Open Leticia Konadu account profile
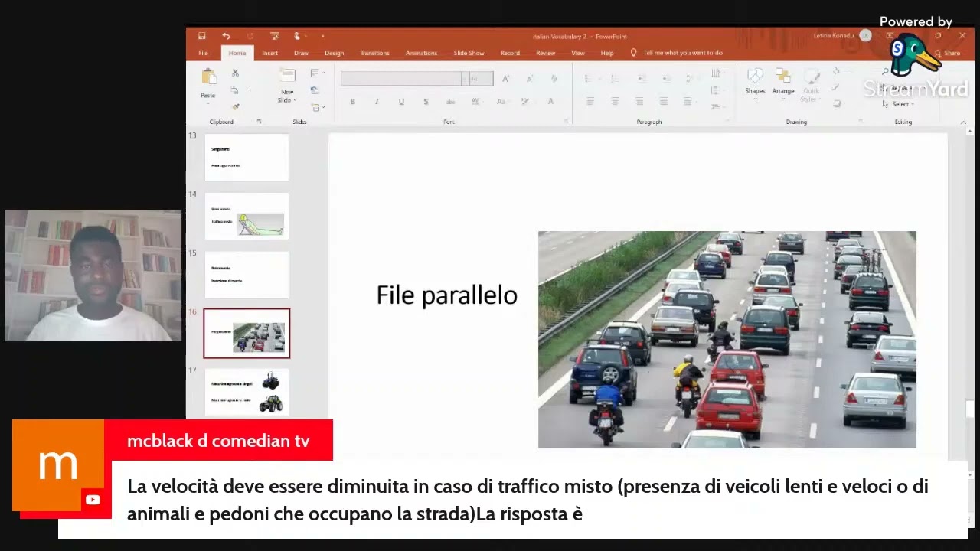Viewport: 980px width, 551px height. [x=842, y=36]
